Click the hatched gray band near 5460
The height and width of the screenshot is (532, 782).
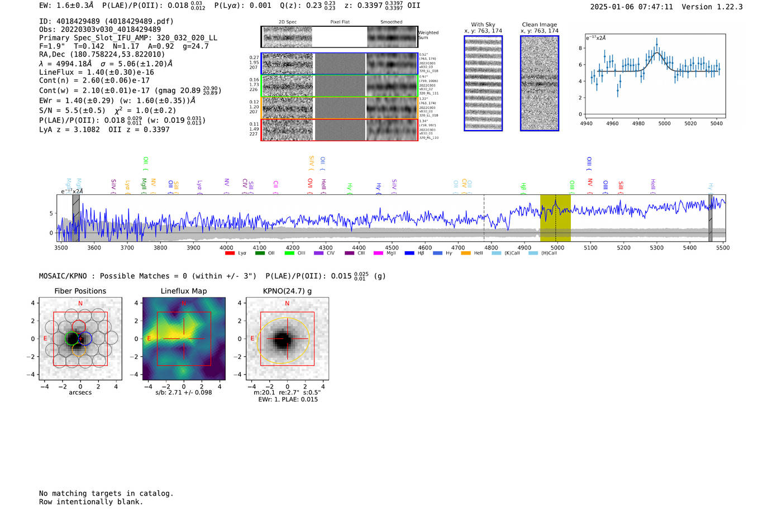click(711, 218)
